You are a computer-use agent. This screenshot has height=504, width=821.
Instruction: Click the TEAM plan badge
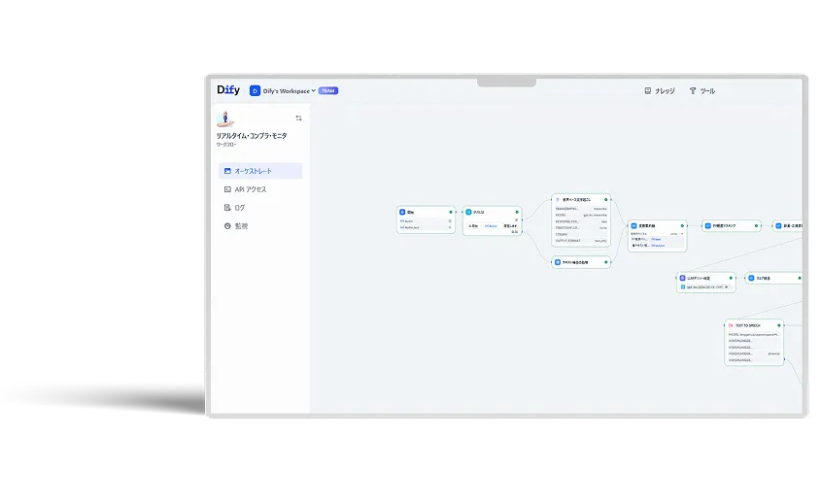coord(328,91)
